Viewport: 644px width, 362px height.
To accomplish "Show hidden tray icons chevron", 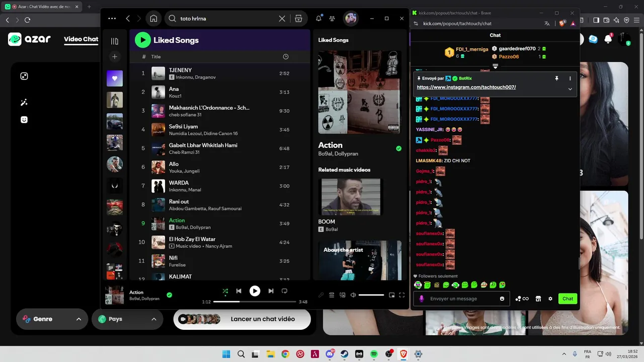I will (x=564, y=354).
